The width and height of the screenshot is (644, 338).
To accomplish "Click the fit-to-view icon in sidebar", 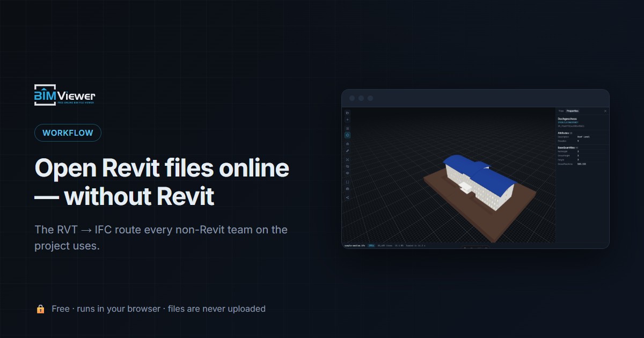I will coord(347,160).
